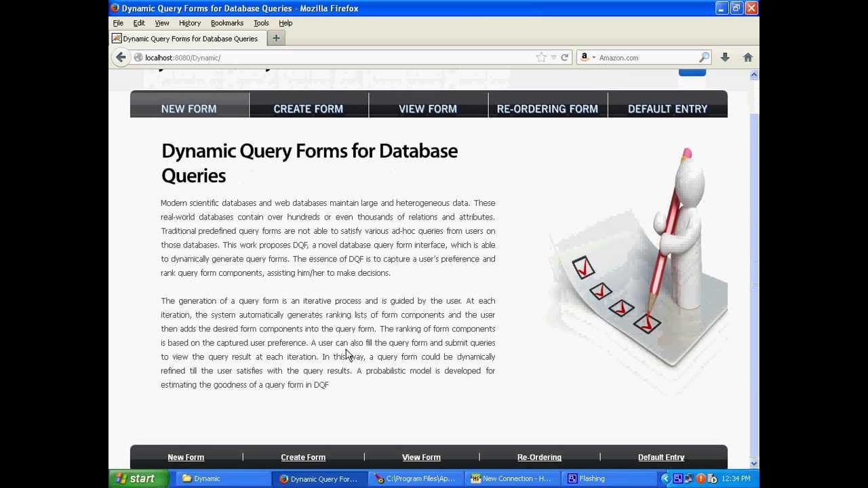Switch to C:\Program Files\Ap... taskbar item
This screenshot has width=868, height=488.
(x=416, y=479)
